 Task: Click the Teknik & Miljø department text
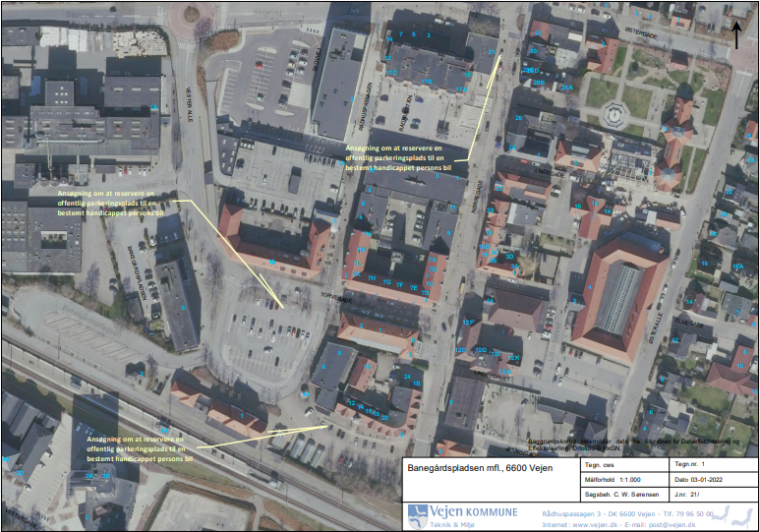451,525
